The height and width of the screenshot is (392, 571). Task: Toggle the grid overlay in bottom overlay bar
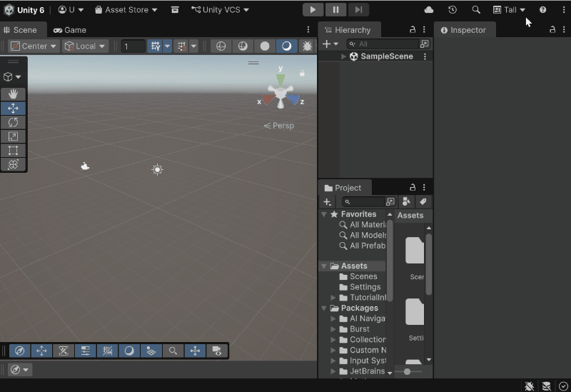pos(107,351)
